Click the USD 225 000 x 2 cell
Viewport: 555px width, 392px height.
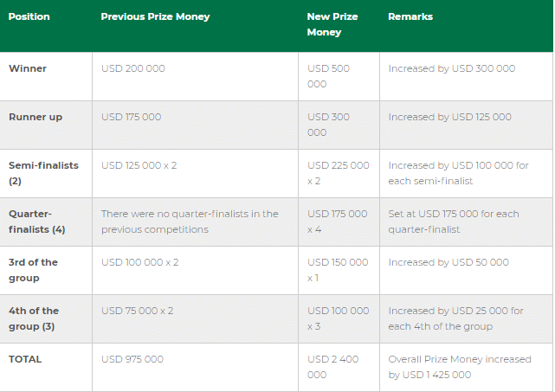point(339,173)
